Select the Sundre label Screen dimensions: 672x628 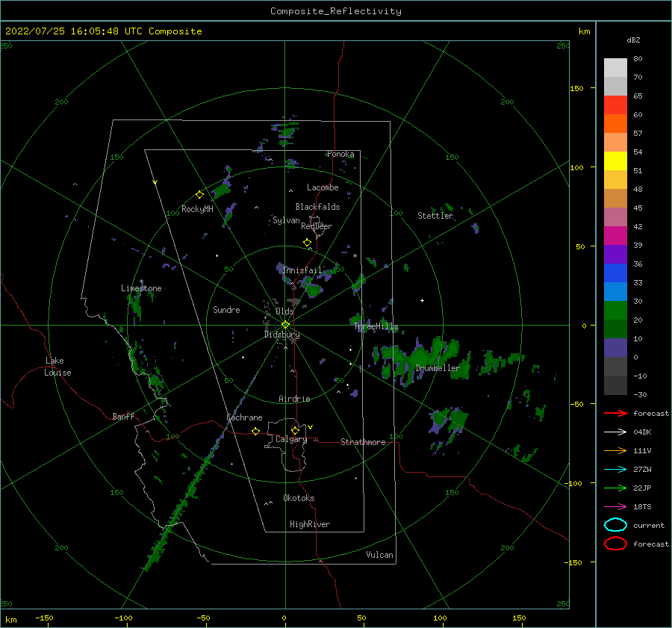coord(226,309)
